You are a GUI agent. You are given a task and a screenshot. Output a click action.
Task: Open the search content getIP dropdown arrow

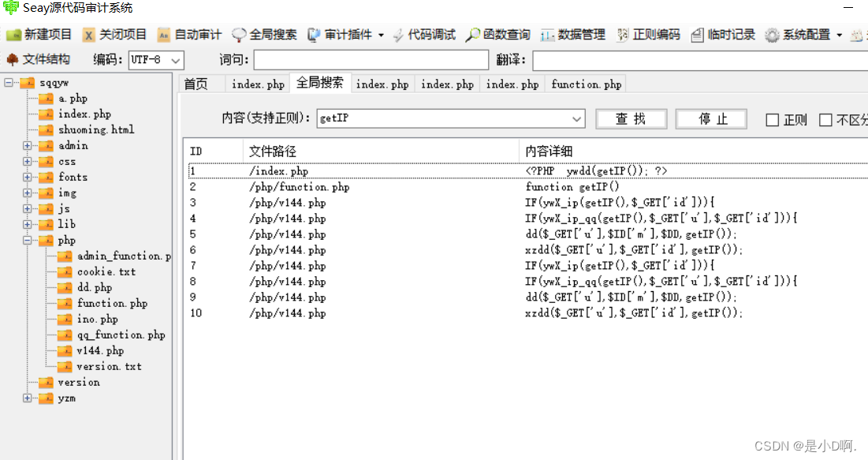[x=577, y=118]
